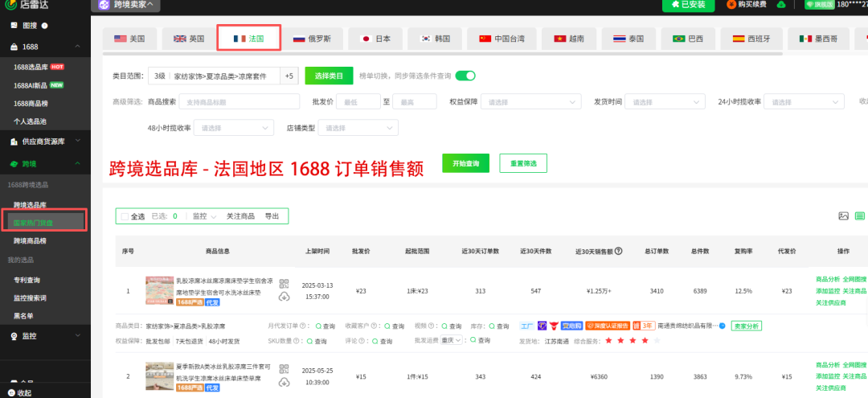The height and width of the screenshot is (398, 868).
Task: Click the 收藏客户 query magnifier
Action: (x=387, y=326)
